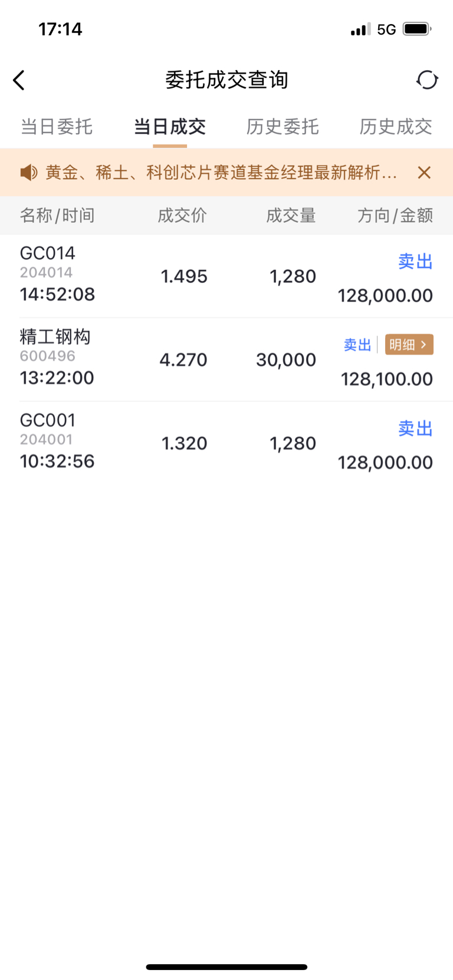Tap the 名称/时间 column header
453x980 pixels.
(57, 216)
